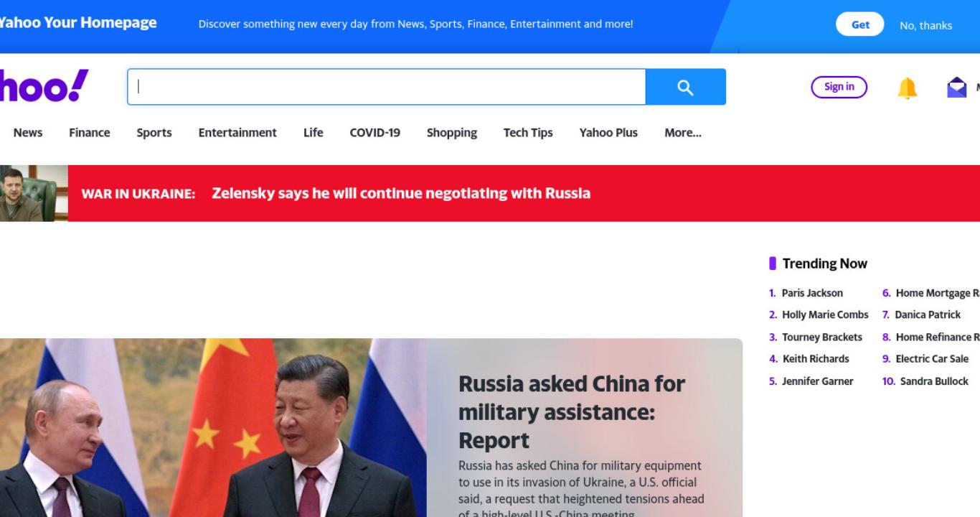Click the Yahoo logo
The image size is (980, 517).
tap(44, 86)
